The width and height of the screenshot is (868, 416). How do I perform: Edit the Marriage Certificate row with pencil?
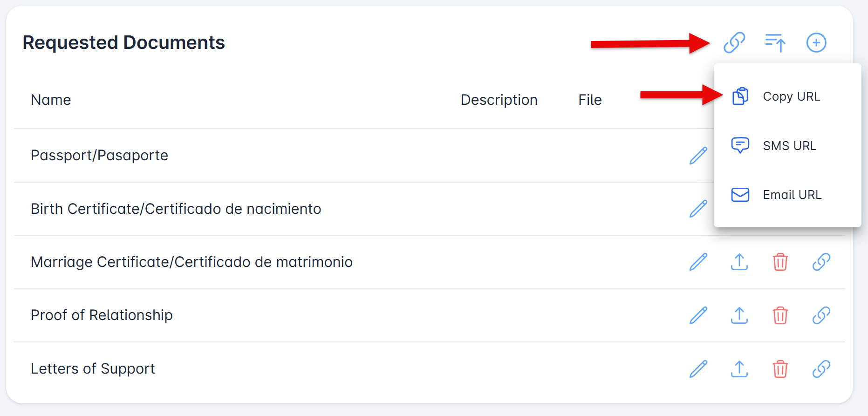698,262
